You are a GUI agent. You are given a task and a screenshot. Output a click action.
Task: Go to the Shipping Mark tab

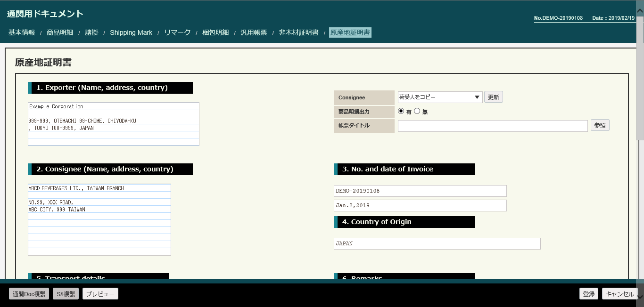(x=131, y=32)
